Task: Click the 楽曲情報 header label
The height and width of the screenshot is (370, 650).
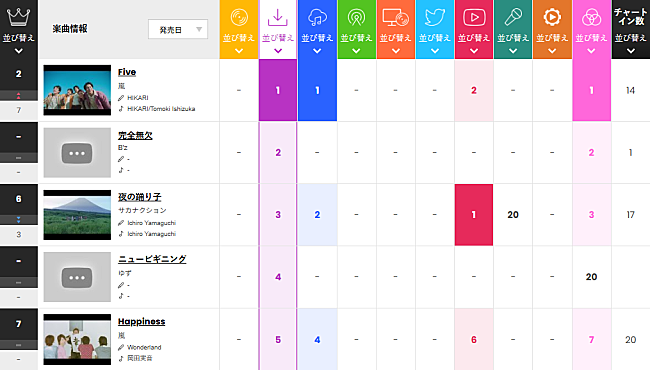Action: 70,29
